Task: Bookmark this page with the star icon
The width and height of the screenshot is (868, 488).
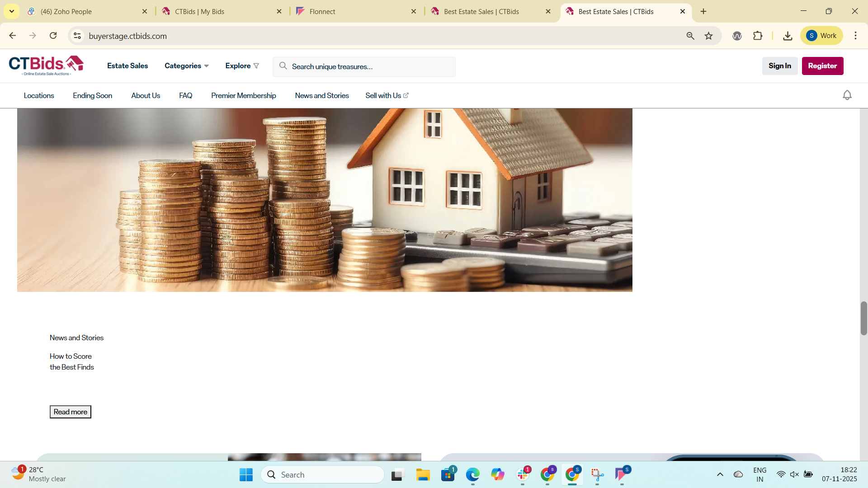Action: (x=708, y=36)
